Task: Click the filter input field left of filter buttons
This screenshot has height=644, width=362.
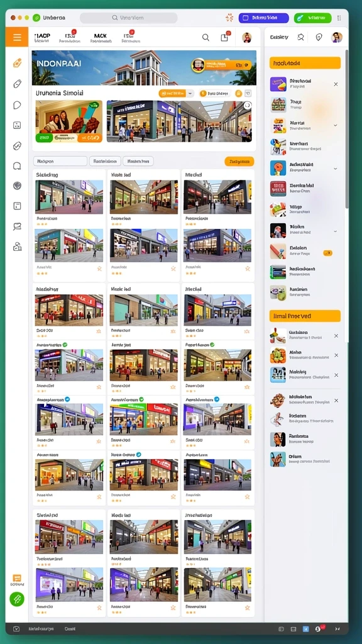Action: click(x=60, y=162)
